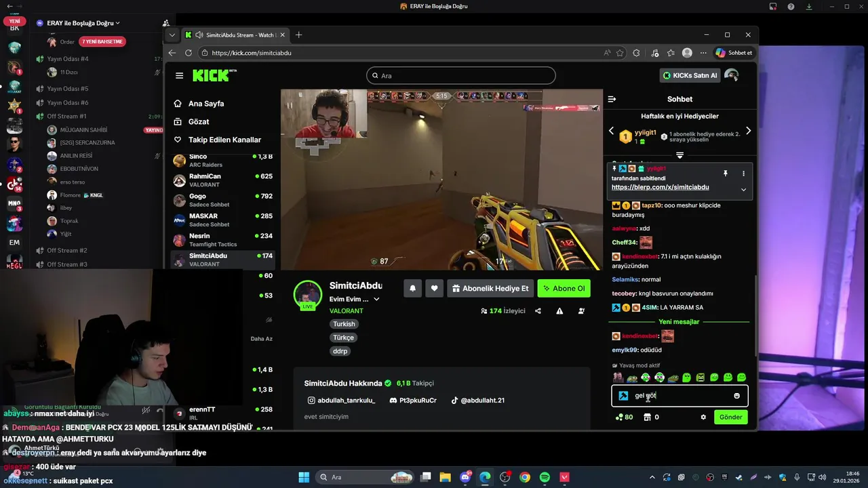The height and width of the screenshot is (488, 868).
Task: Click the stream video player
Action: pos(441,180)
